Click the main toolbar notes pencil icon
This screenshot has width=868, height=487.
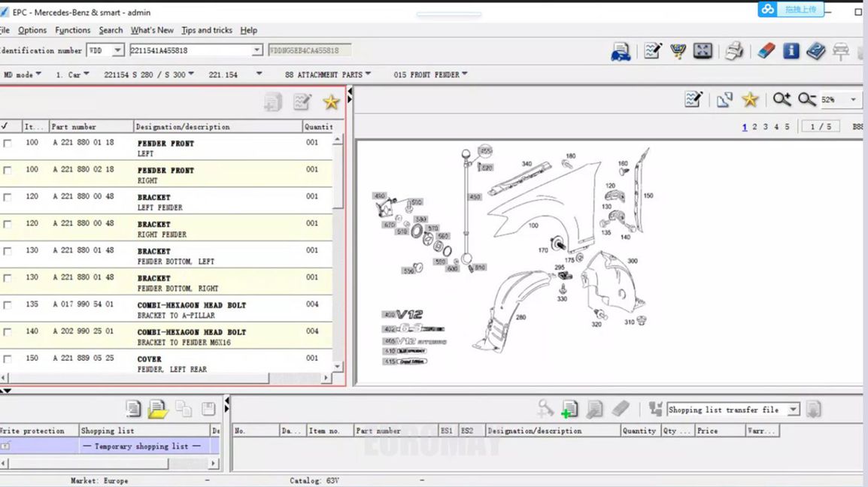(x=653, y=51)
